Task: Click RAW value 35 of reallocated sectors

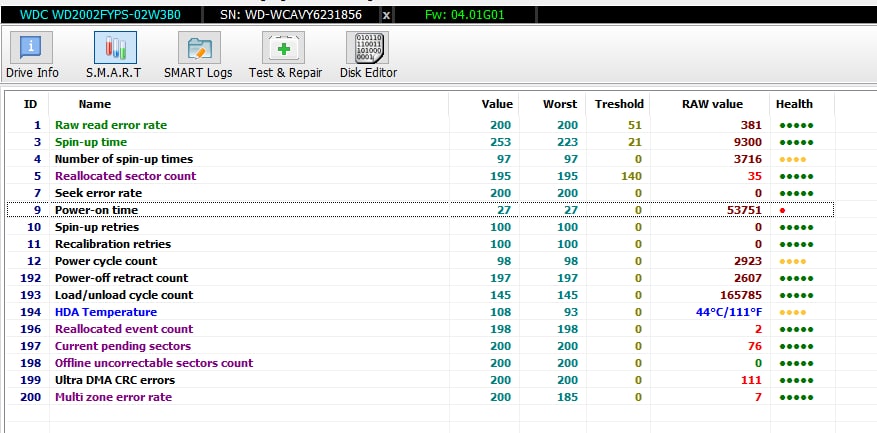Action: [755, 176]
